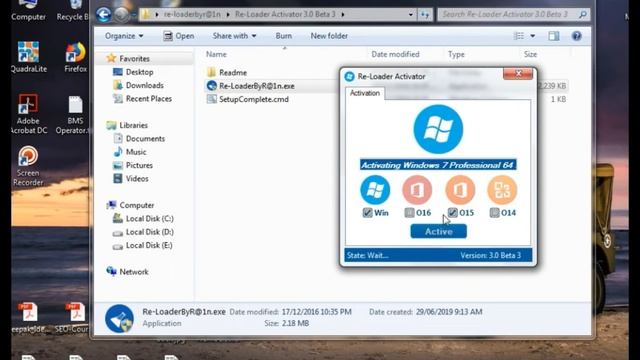Image resolution: width=640 pixels, height=360 pixels.
Task: Open the Documents library
Action: (139, 138)
